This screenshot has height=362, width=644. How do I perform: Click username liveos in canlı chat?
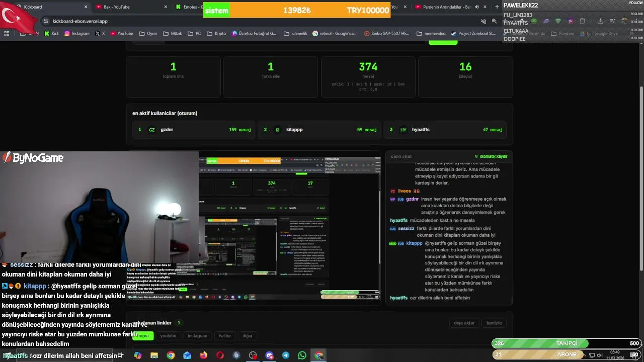tap(405, 191)
